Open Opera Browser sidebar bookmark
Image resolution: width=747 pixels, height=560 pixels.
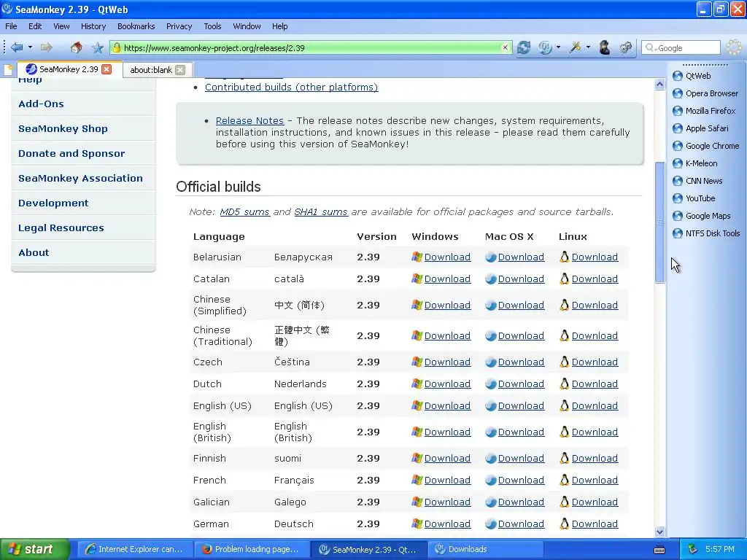point(705,93)
